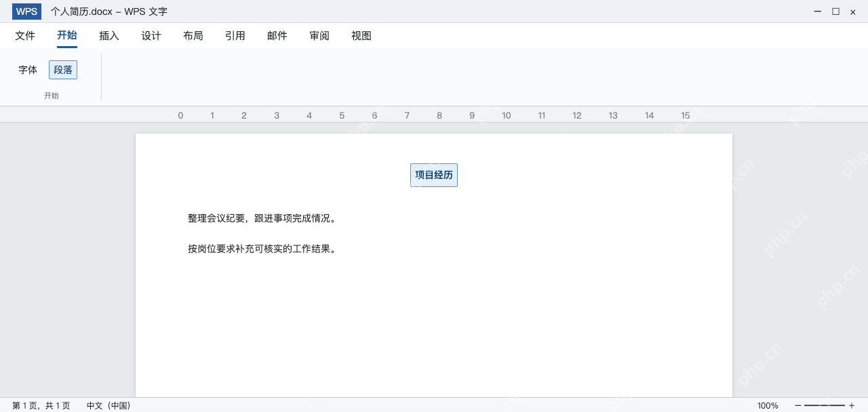The height and width of the screenshot is (412, 868).
Task: Click the page count 第 1 页，共 1 页
Action: coord(41,405)
